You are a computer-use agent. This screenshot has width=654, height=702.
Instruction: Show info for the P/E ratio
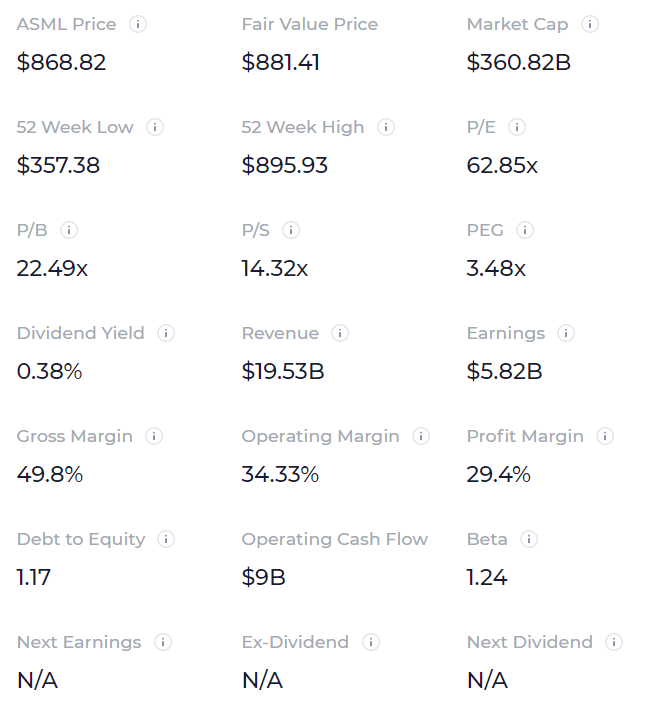[x=517, y=127]
